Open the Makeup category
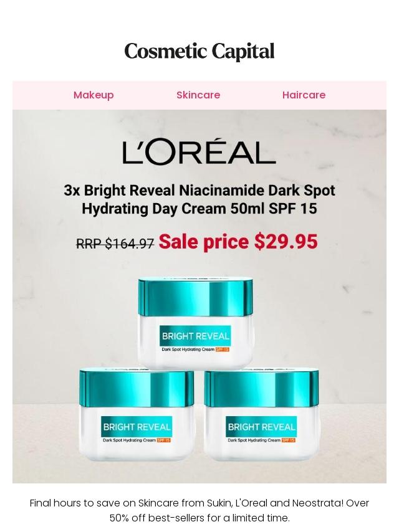399x532 pixels. (94, 95)
